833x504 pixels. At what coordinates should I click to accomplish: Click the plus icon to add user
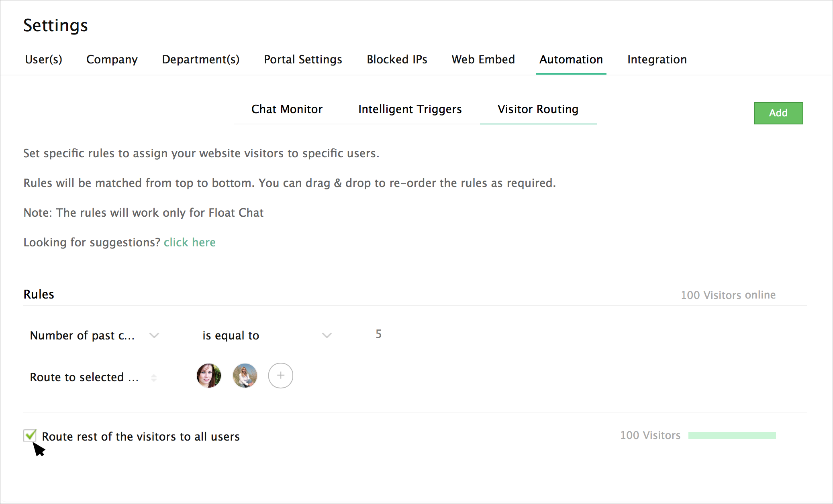(280, 376)
